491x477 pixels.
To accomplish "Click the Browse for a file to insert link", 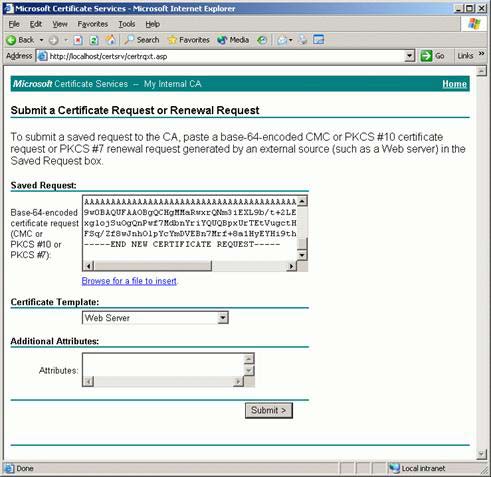I will click(x=129, y=281).
